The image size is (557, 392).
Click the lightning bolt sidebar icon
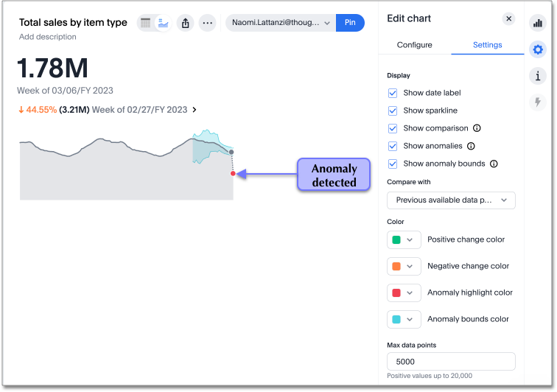click(x=537, y=102)
